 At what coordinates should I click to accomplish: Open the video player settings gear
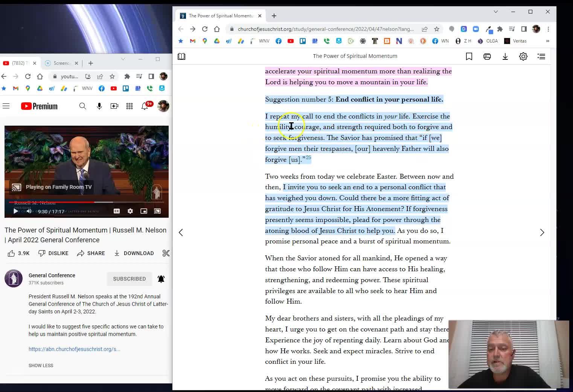pos(130,211)
